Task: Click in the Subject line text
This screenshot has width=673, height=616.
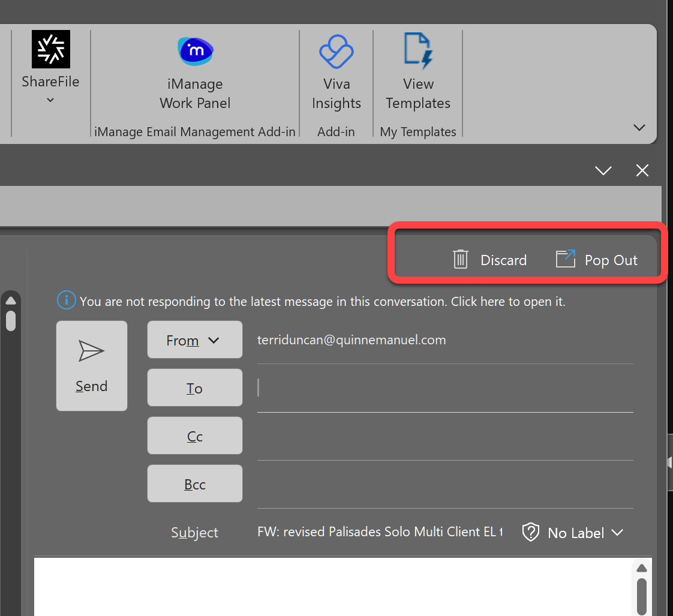Action: click(x=379, y=532)
